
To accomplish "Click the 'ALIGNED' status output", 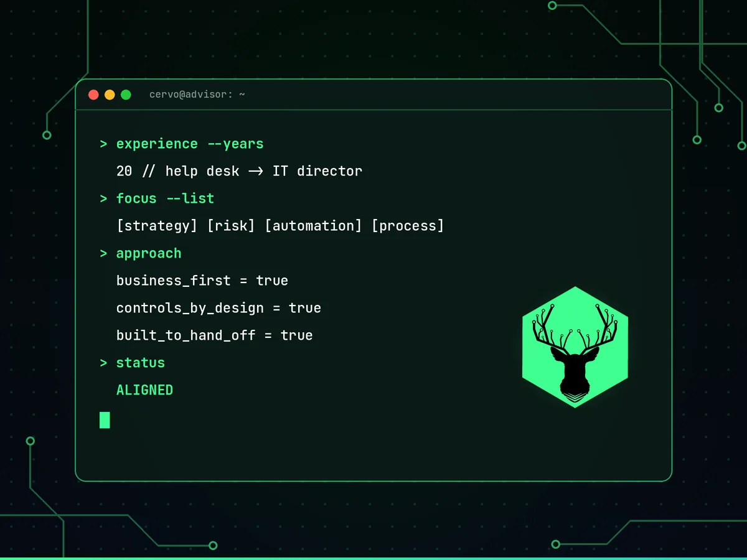I will pos(144,390).
